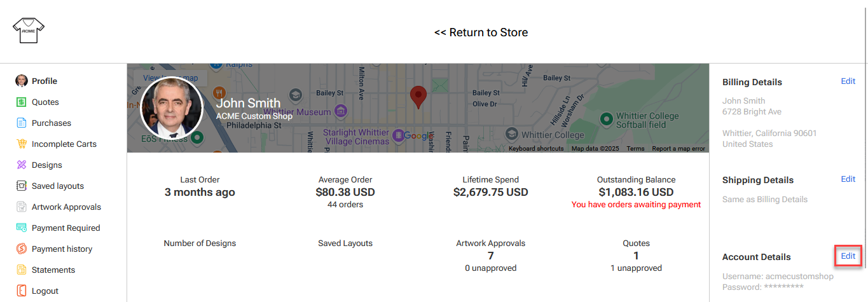
Task: Click the Payment history icon
Action: 22,249
